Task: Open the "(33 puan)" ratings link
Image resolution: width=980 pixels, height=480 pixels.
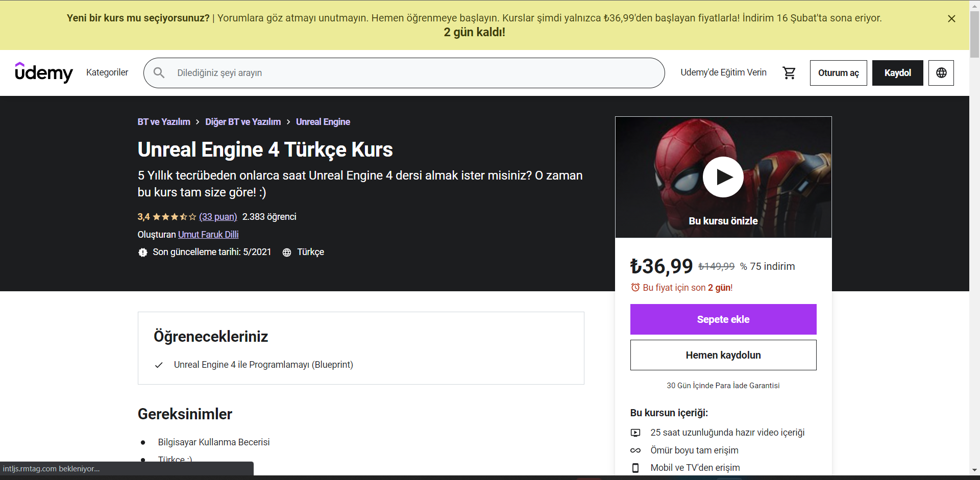Action: coord(218,217)
